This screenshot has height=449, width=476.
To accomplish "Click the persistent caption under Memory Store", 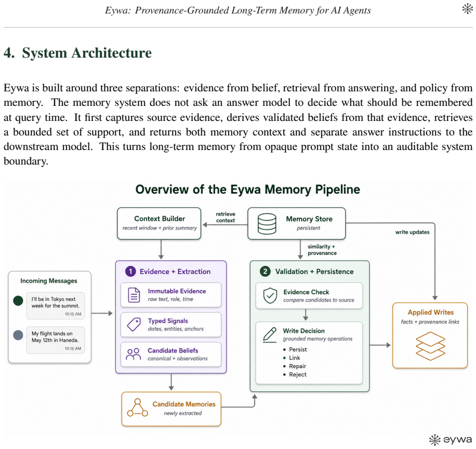I will point(309,228).
